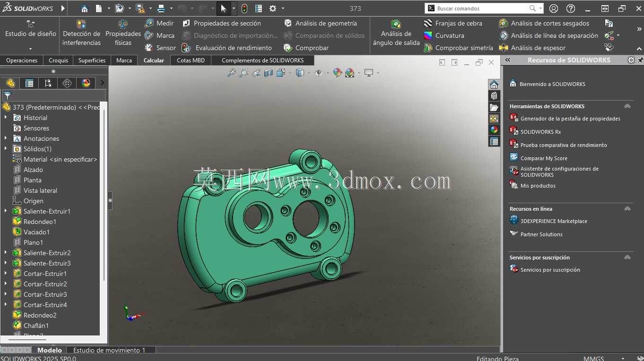Pin the Recursos de SOLIDWORKS task pane
644x361 pixels.
pyautogui.click(x=641, y=60)
